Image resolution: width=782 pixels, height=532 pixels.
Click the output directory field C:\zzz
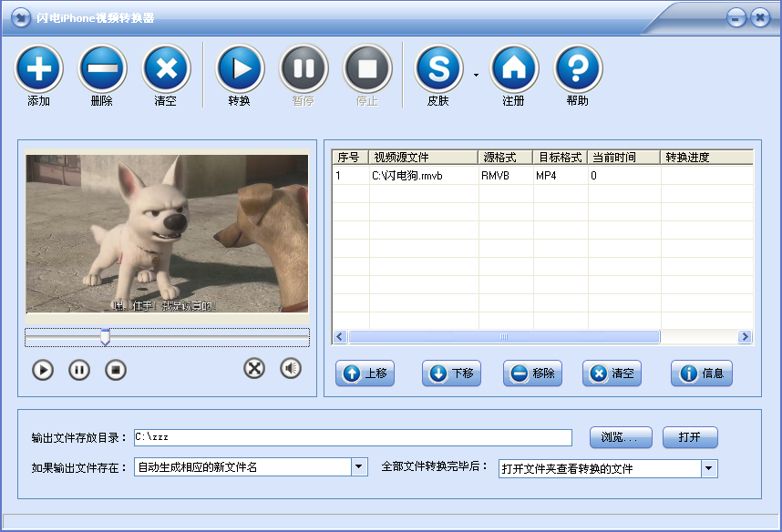pos(353,437)
